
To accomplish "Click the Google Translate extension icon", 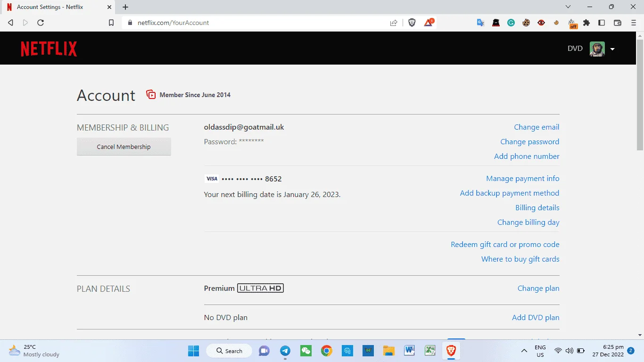I will pos(480,23).
